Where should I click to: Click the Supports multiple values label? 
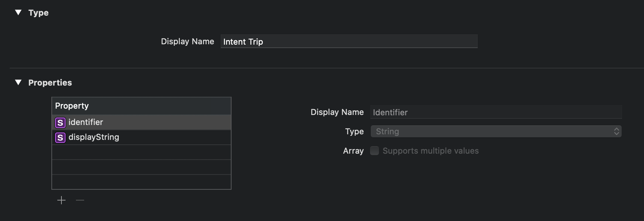click(x=431, y=151)
